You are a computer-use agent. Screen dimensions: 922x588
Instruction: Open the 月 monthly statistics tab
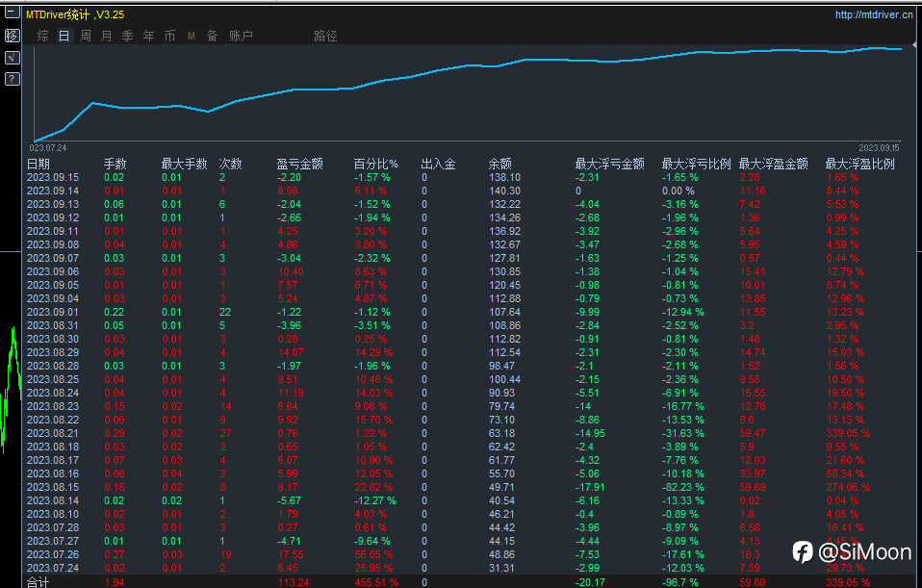106,36
